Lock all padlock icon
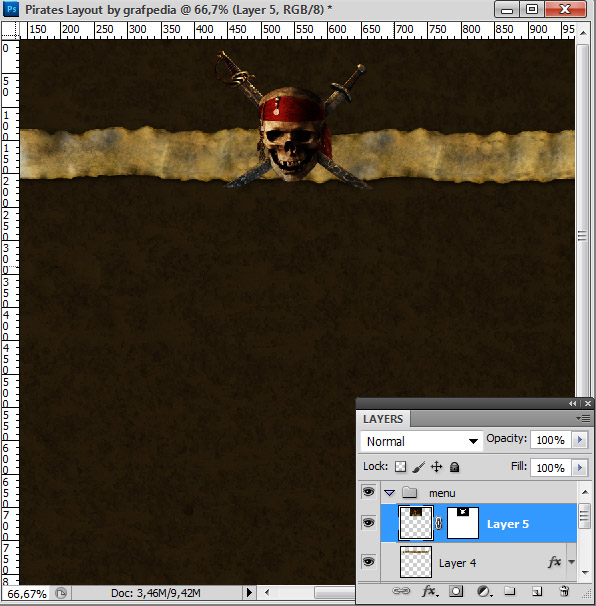This screenshot has width=596, height=606. (455, 467)
